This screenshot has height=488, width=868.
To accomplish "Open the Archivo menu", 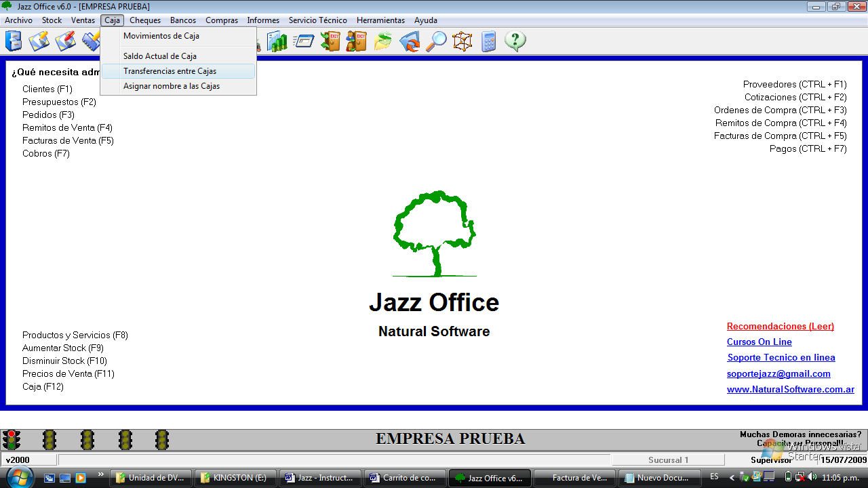I will tap(18, 20).
